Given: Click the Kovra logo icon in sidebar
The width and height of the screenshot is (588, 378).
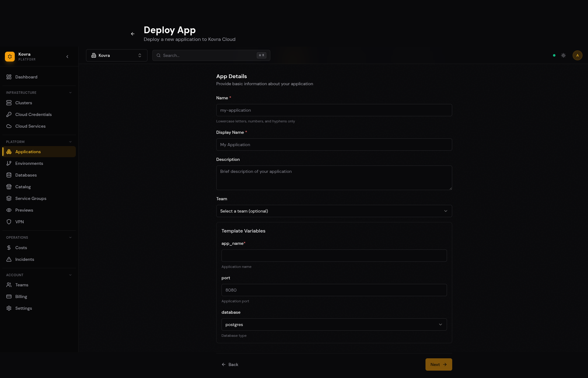Looking at the screenshot, I should pyautogui.click(x=10, y=57).
